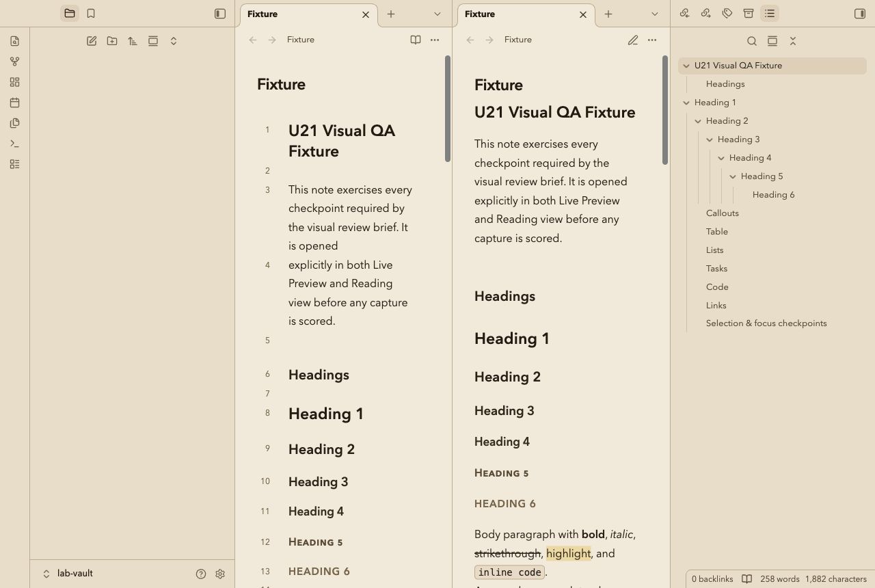Collapse all outline headings
The width and height of the screenshot is (875, 588).
pyautogui.click(x=793, y=41)
